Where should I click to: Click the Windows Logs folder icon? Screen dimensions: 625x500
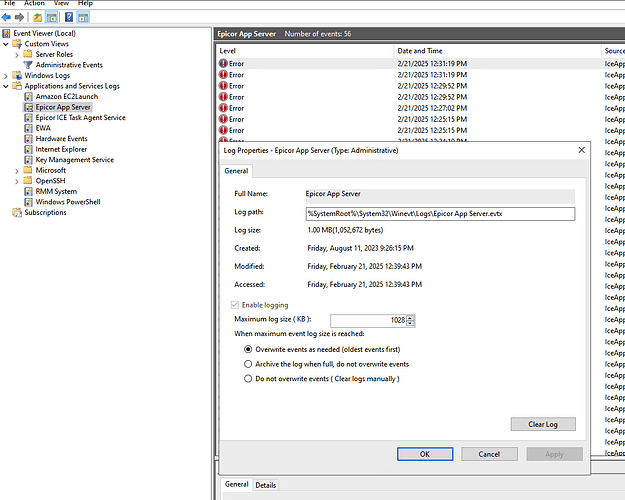pyautogui.click(x=17, y=75)
